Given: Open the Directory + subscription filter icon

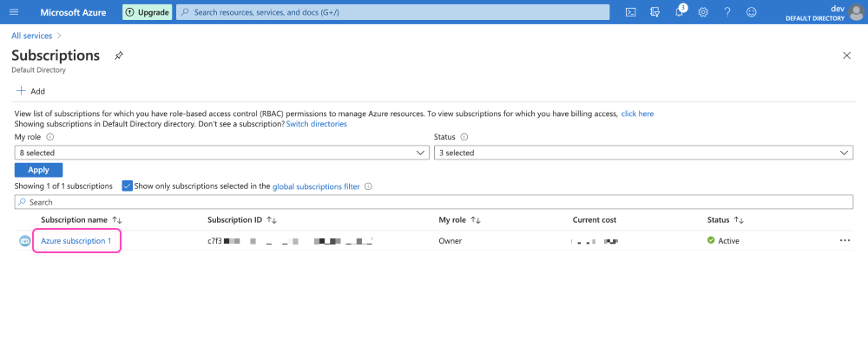Looking at the screenshot, I should click(x=654, y=12).
